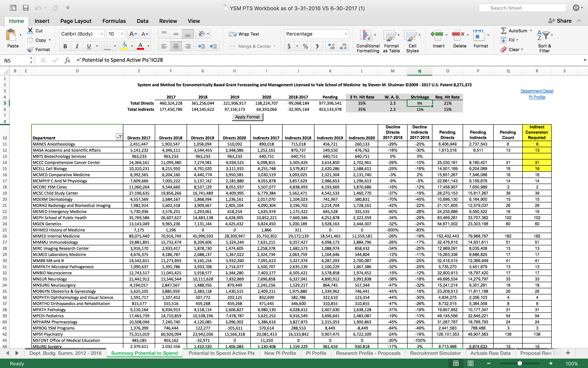Click the Paste clipboard icon
The height and width of the screenshot is (368, 588).
pos(11,35)
